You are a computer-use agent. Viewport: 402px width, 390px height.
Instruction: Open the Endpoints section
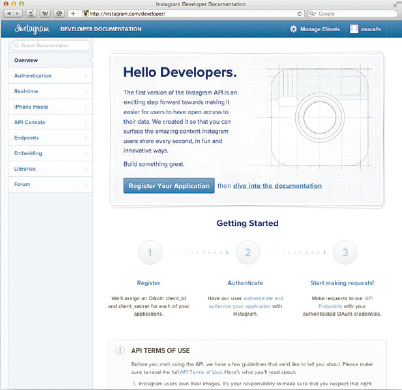50,138
